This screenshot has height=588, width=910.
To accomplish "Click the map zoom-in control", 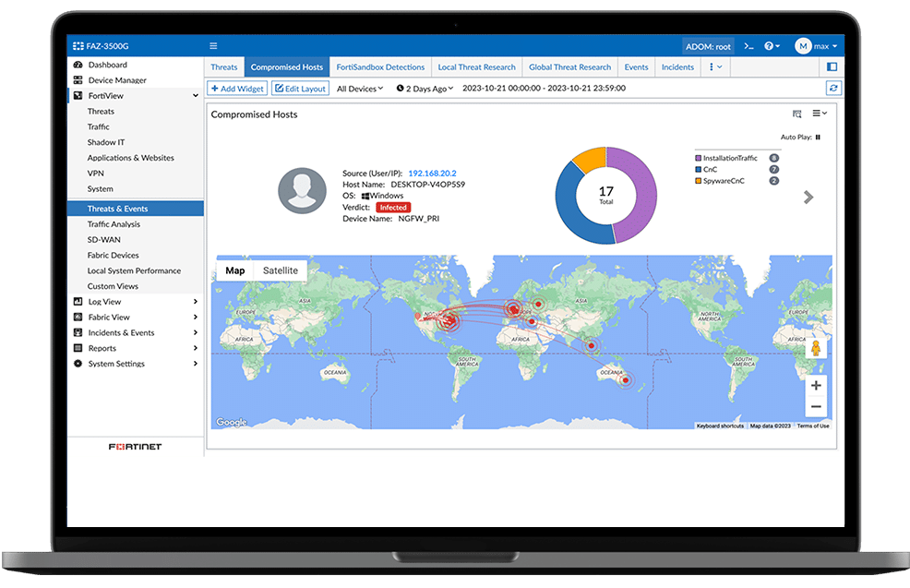I will (x=816, y=385).
